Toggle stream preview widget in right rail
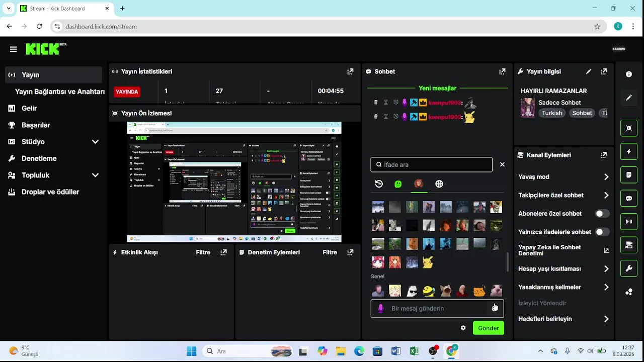This screenshot has width=644, height=362. point(629,128)
